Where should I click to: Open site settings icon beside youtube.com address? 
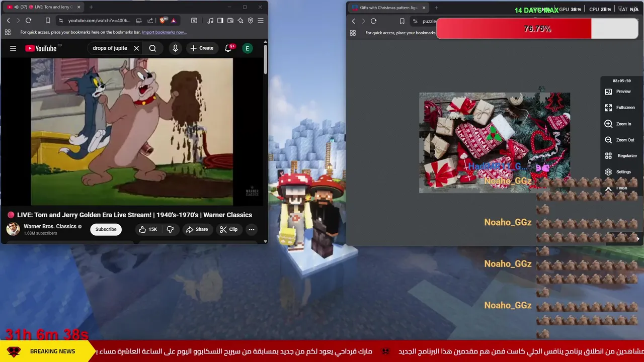[60, 21]
